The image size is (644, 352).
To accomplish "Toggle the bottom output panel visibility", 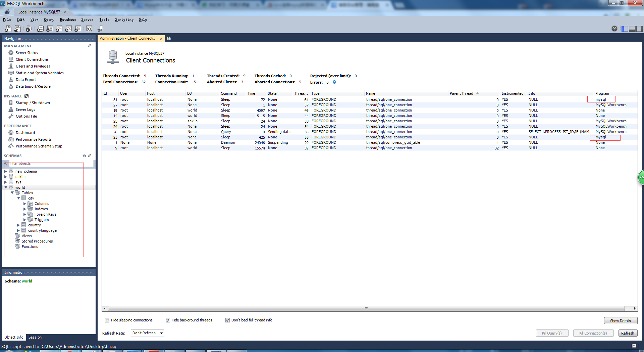I will pos(632,29).
